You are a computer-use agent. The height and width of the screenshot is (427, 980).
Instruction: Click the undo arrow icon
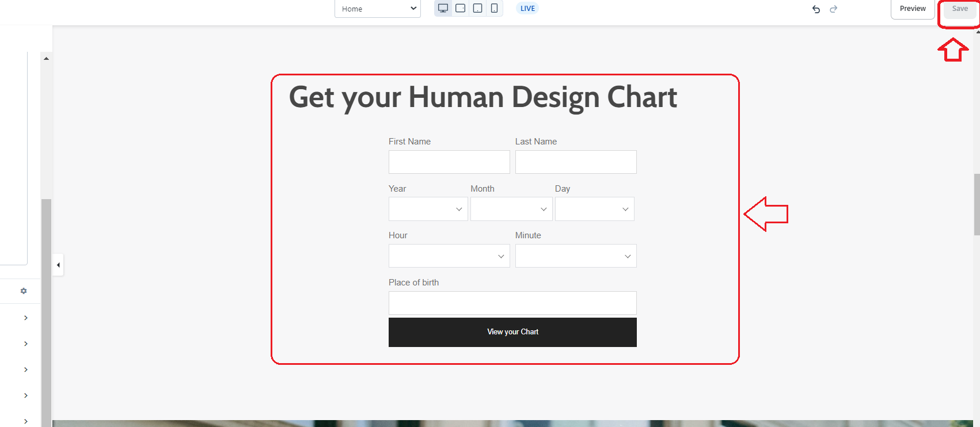[816, 9]
